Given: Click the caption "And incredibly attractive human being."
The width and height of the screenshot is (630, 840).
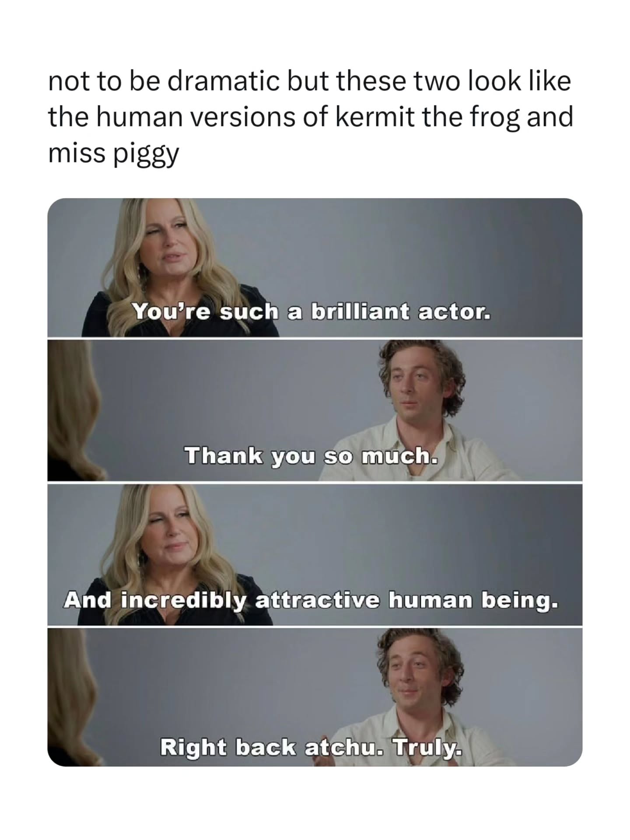Looking at the screenshot, I should (311, 600).
